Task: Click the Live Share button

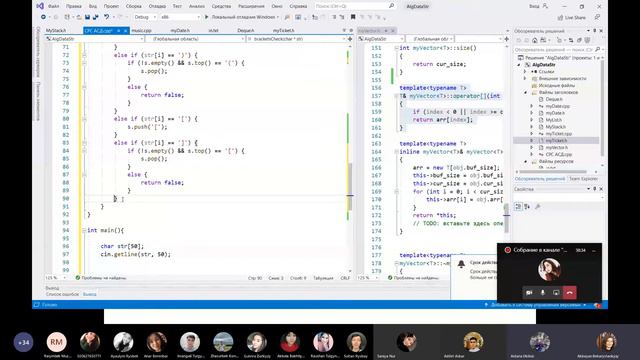Action: tap(571, 18)
